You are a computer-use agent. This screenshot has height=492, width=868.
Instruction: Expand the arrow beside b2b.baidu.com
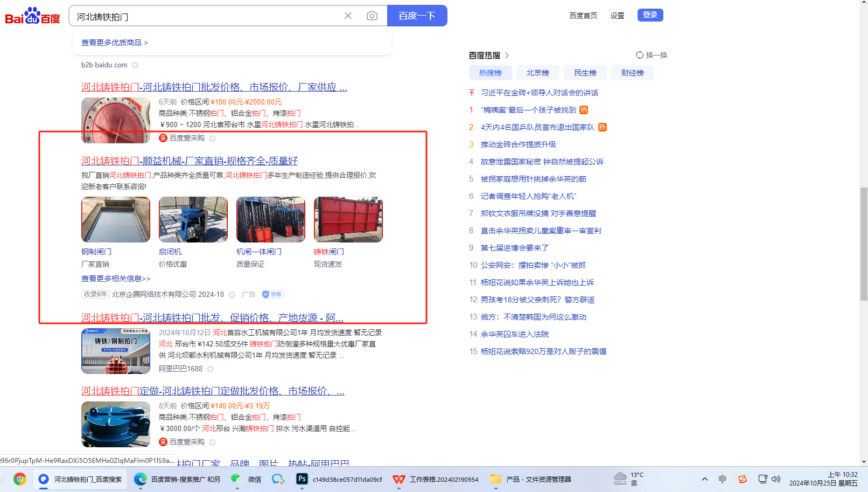[x=135, y=65]
